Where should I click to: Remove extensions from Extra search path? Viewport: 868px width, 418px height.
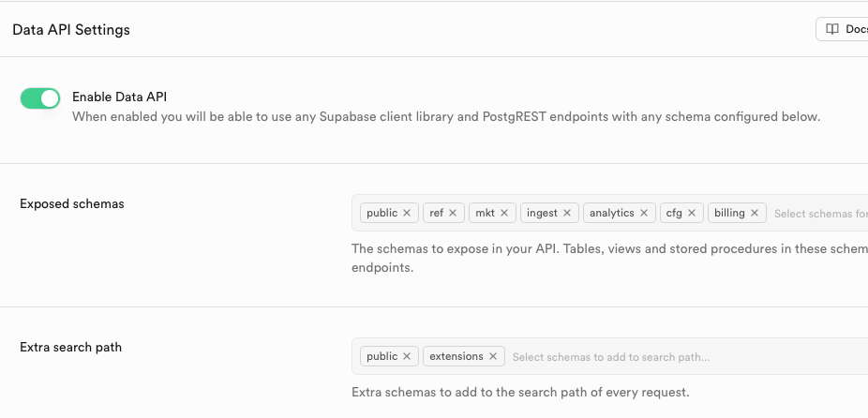[x=493, y=356]
